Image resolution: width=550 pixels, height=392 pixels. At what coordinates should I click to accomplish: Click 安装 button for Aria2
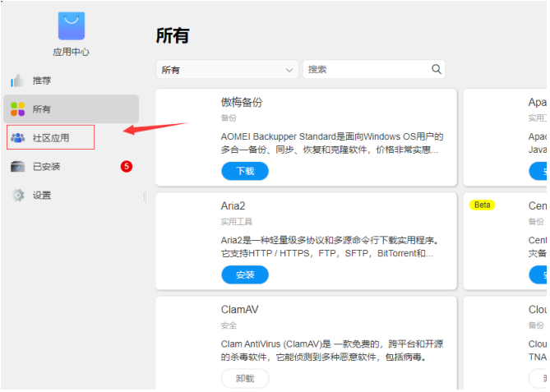pos(245,274)
